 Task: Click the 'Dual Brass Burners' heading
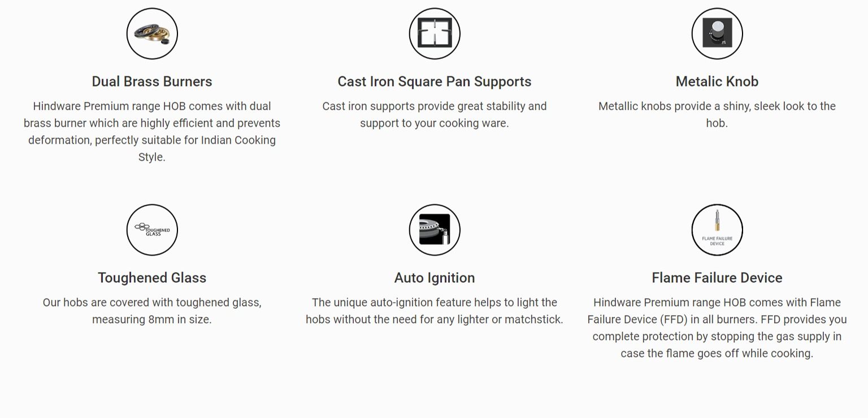tap(152, 81)
